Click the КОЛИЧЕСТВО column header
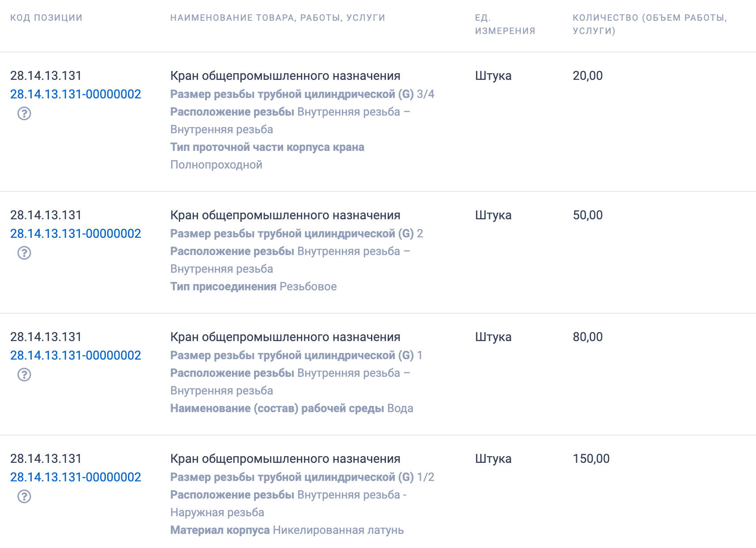 tap(649, 24)
